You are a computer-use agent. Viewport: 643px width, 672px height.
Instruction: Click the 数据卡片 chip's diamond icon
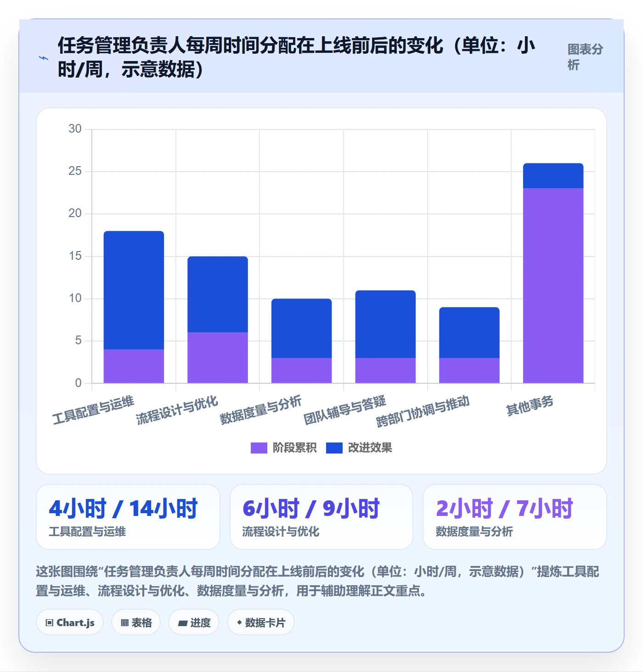point(239,622)
